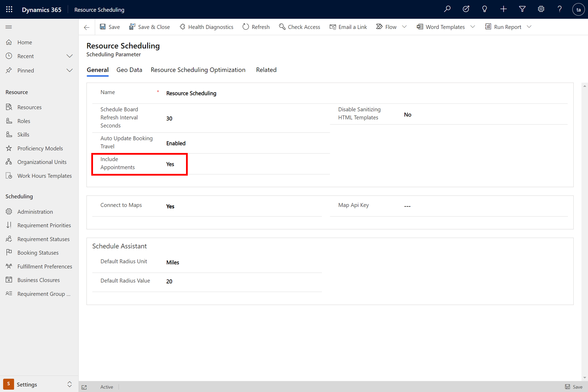
Task: Expand the Flow dropdown chevron
Action: click(x=404, y=27)
